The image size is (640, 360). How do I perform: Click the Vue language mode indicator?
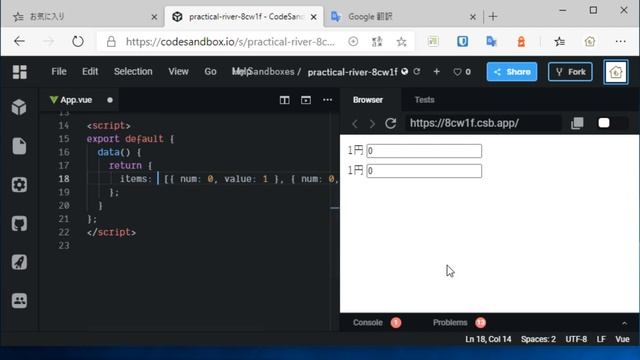(622, 340)
